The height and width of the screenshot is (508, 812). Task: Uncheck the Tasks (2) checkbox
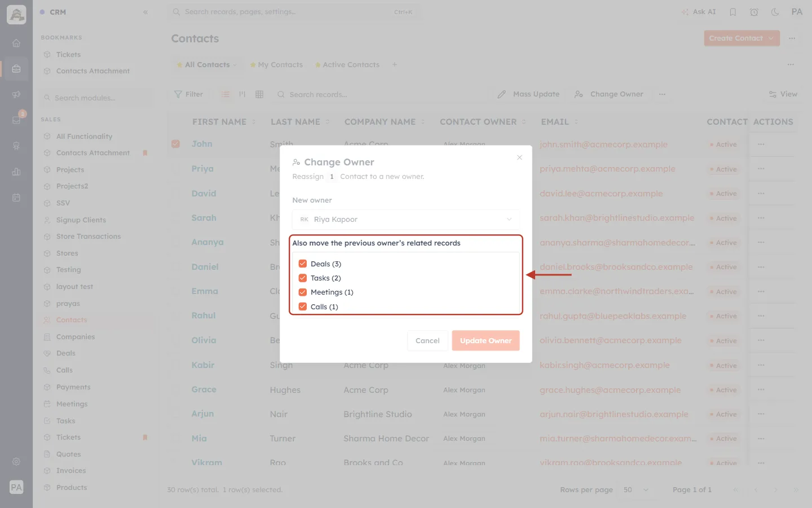pos(303,278)
